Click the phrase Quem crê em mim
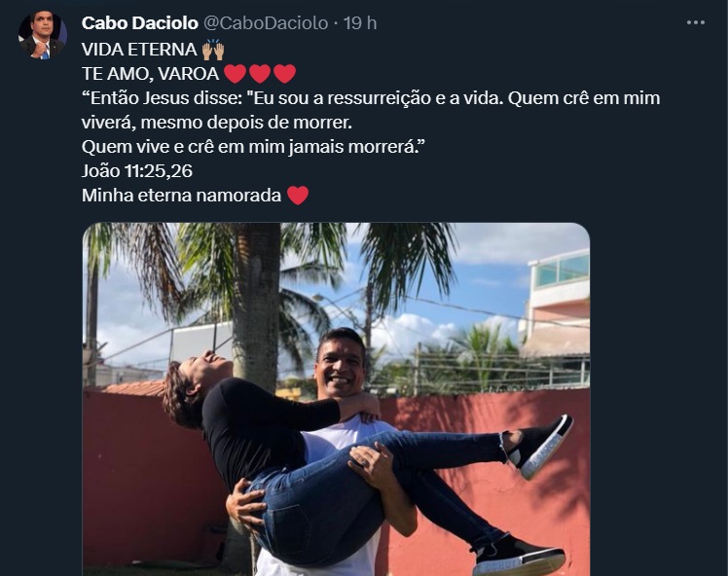The height and width of the screenshot is (576, 728). click(x=584, y=98)
